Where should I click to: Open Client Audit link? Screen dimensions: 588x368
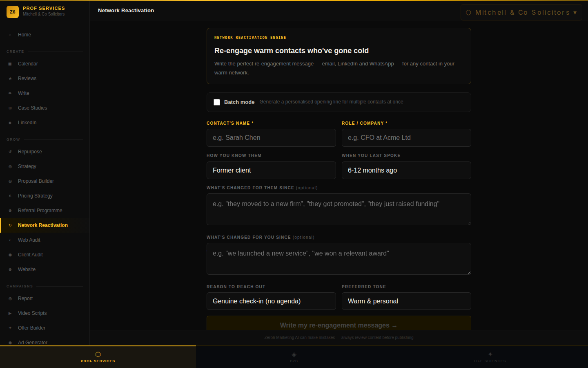click(45, 255)
